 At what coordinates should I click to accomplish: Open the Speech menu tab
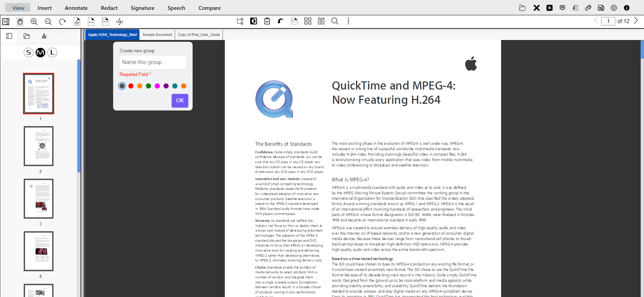pyautogui.click(x=176, y=8)
